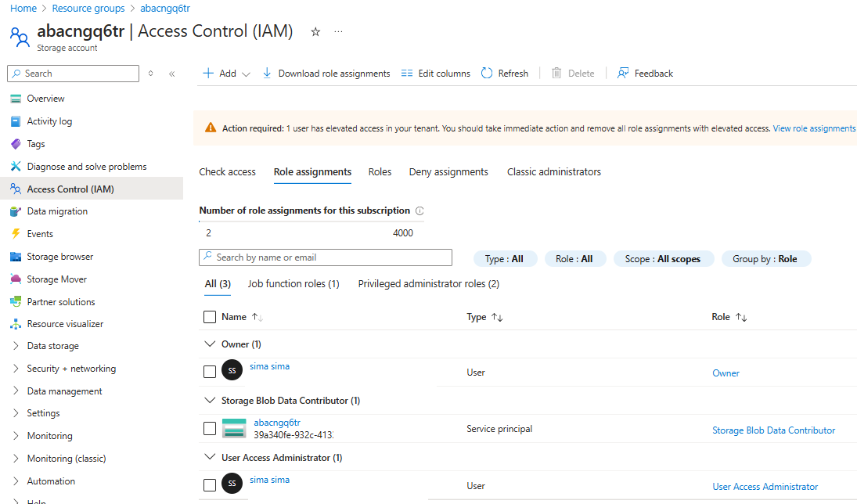Collapse the sidebar with the double chevron
Viewport: 857px width, 504px height.
pos(171,74)
